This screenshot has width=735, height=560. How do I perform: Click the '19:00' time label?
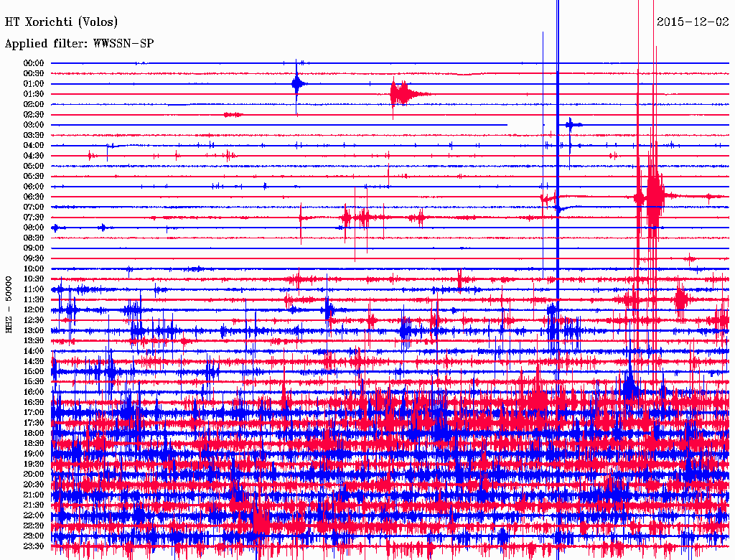click(34, 454)
